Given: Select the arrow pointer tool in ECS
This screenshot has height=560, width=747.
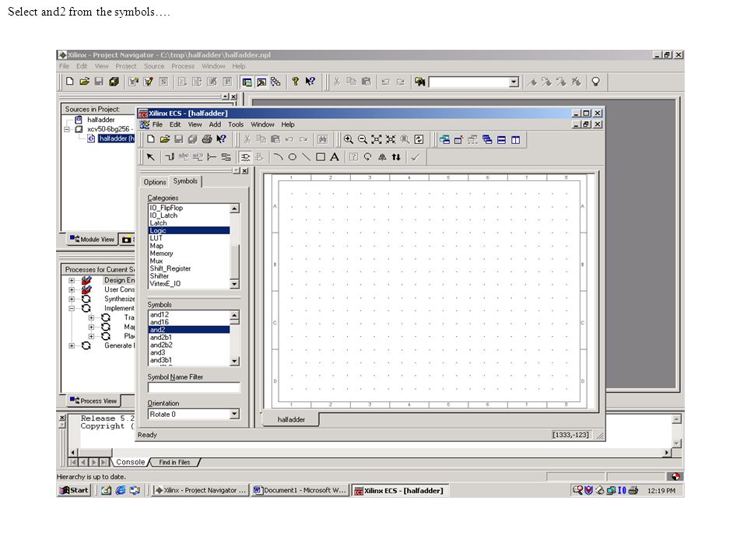Looking at the screenshot, I should [x=150, y=156].
